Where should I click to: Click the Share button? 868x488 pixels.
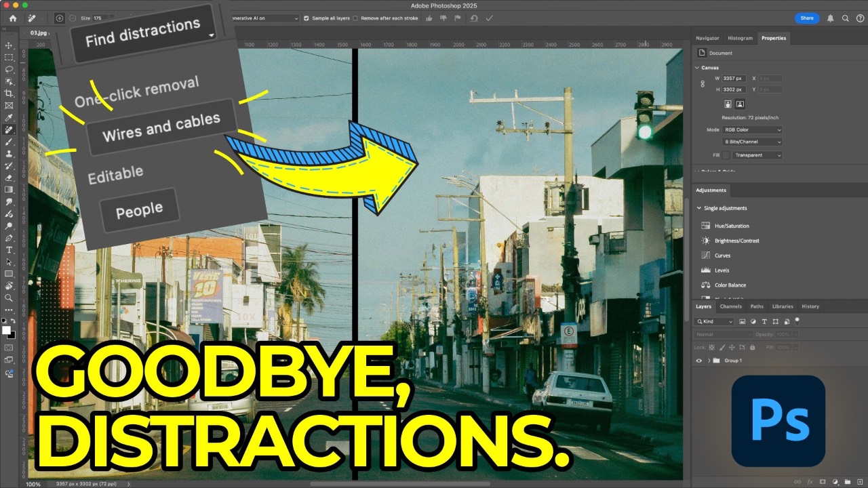pos(807,18)
